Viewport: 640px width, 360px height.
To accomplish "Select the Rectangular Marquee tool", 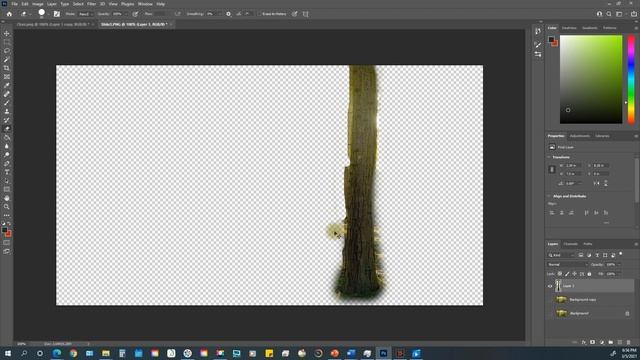I will (7, 42).
